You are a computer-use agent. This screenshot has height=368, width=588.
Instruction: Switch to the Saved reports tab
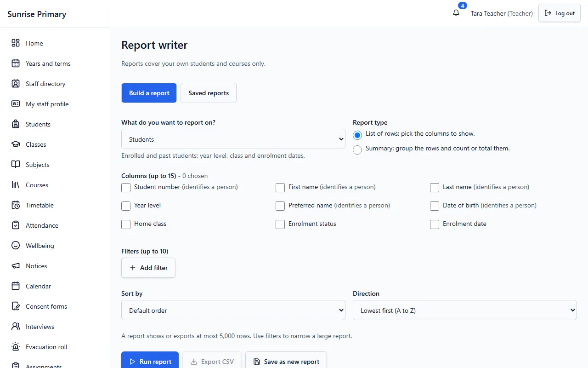tap(209, 93)
